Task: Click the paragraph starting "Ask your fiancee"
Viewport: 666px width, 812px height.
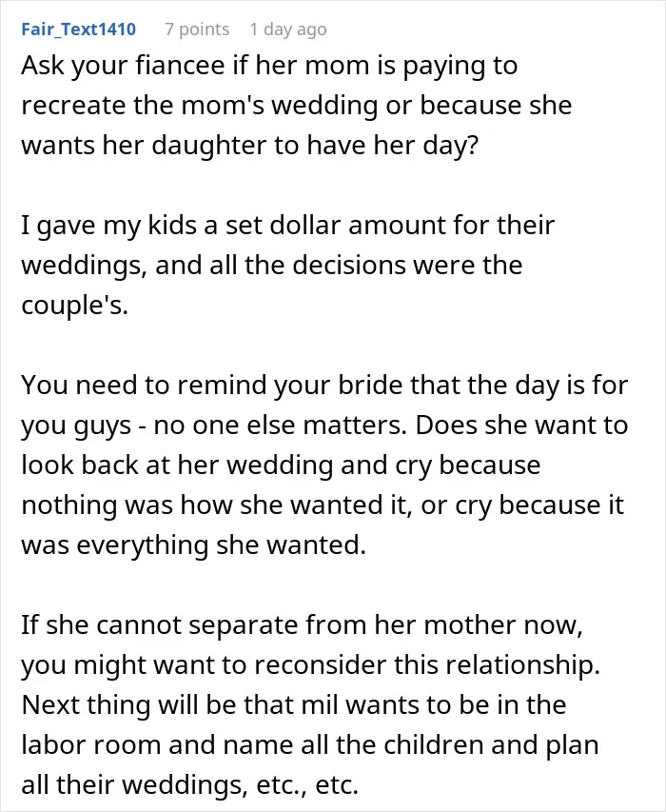Action: coord(297,105)
